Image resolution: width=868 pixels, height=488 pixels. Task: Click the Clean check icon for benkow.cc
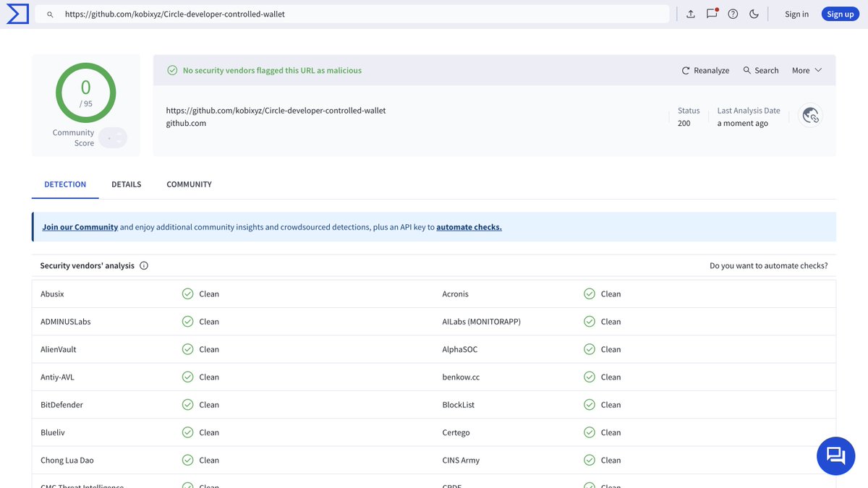[x=589, y=377]
